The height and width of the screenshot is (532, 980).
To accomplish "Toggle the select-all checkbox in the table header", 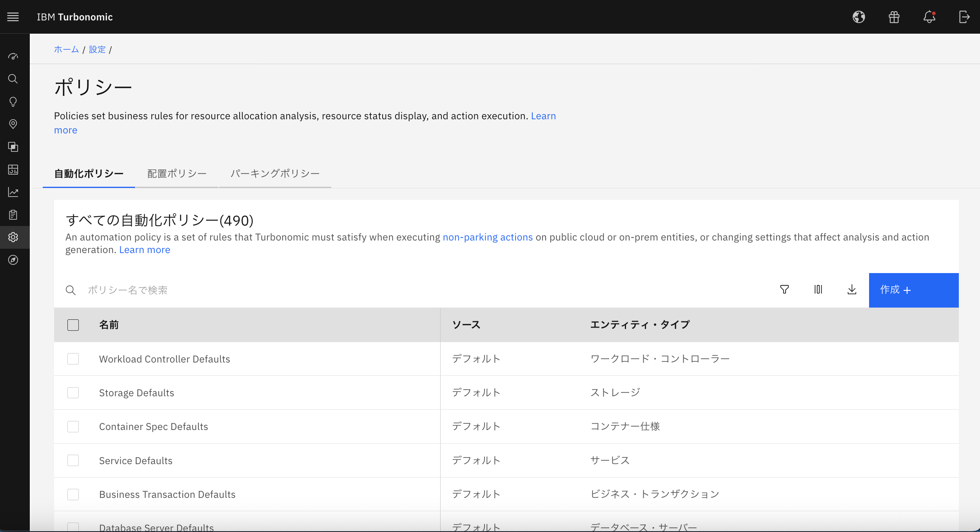I will [x=73, y=325].
